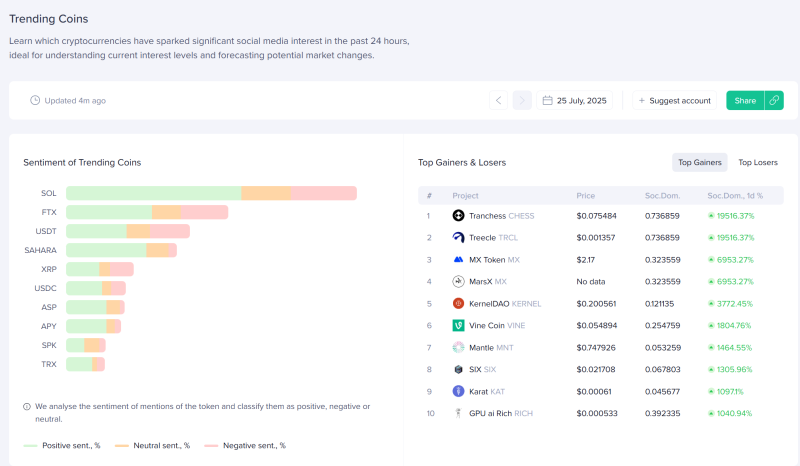Screen dimensions: 800x466
Task: Toggle Neutral sent. legend series
Action: point(153,446)
